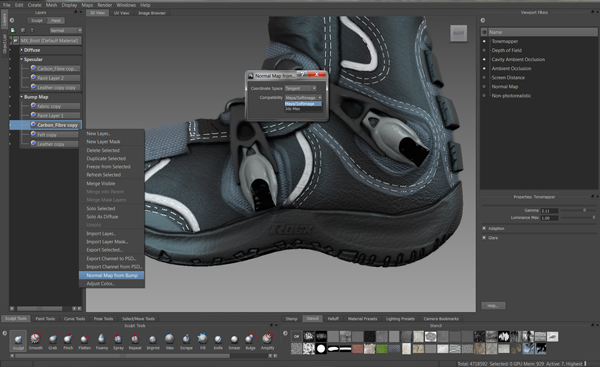Select the Grab sculpt tool
This screenshot has width=600, height=367.
tap(53, 340)
